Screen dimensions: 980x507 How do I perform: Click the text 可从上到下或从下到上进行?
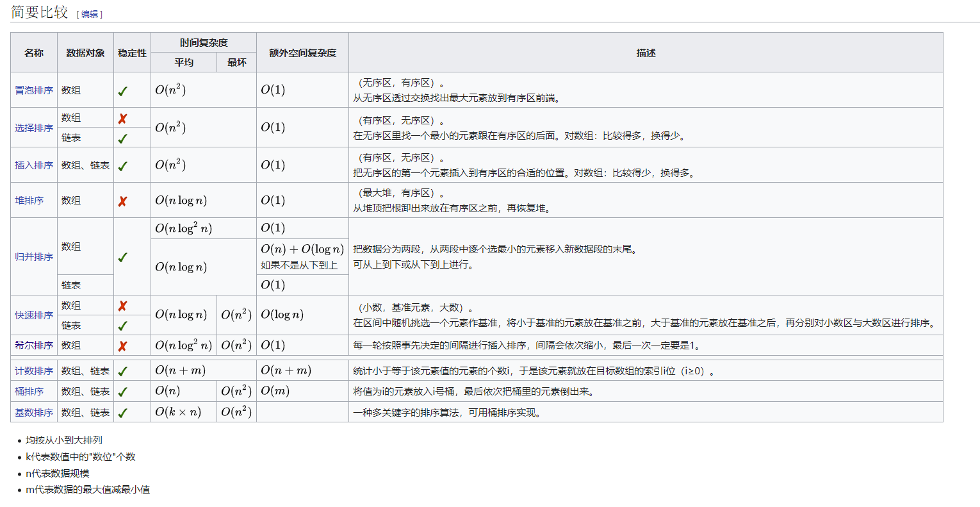click(x=415, y=265)
